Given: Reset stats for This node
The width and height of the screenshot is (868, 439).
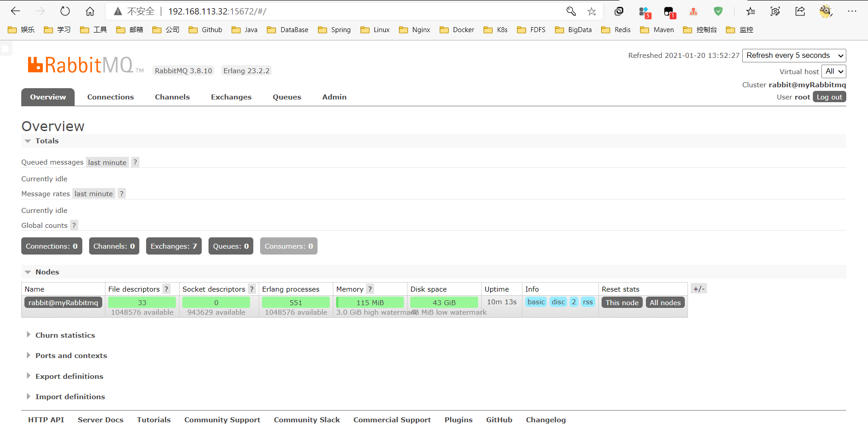Looking at the screenshot, I should click(622, 303).
